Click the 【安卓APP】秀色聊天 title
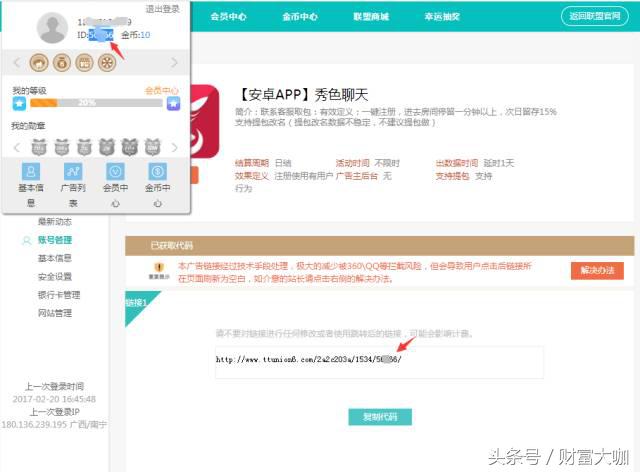 tap(302, 95)
